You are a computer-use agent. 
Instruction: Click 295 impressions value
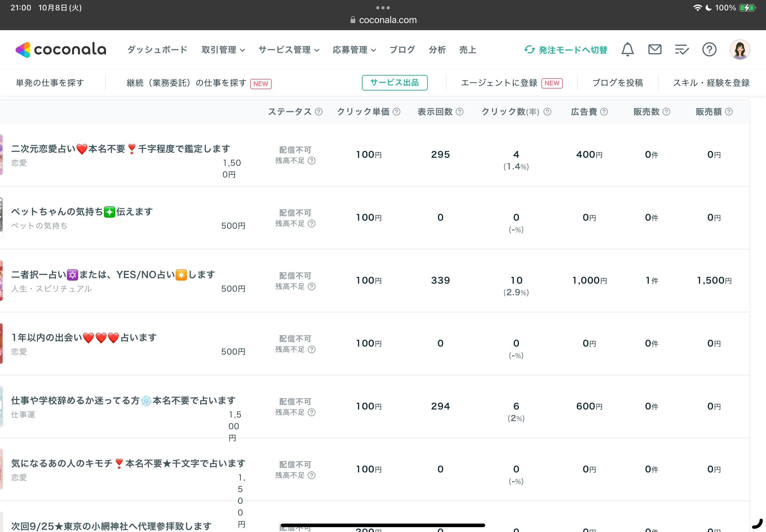(x=440, y=154)
